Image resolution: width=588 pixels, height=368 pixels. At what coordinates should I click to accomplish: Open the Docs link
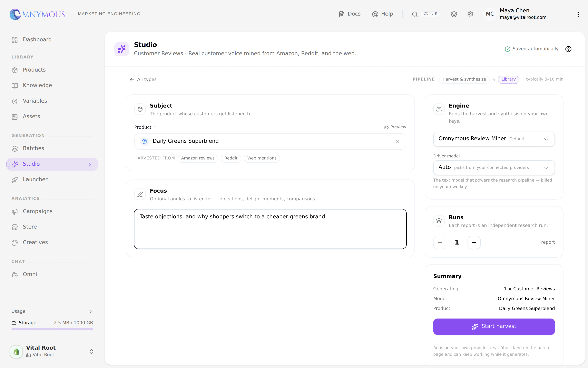[350, 14]
